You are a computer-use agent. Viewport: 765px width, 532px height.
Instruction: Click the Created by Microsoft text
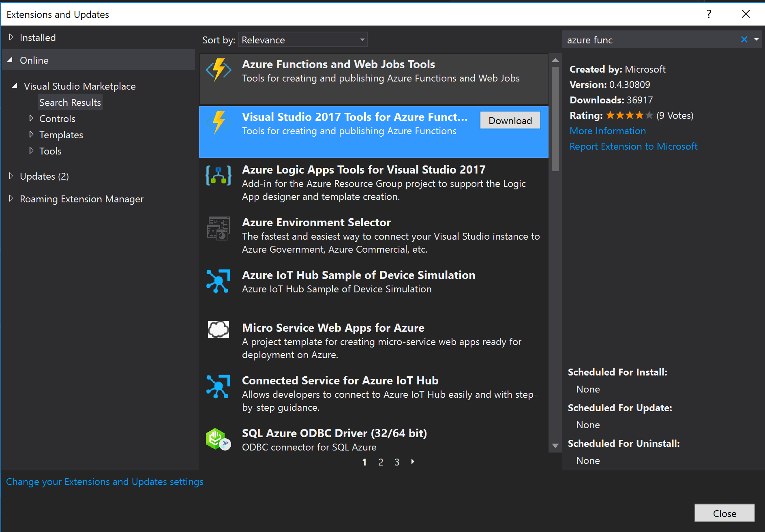(x=617, y=69)
